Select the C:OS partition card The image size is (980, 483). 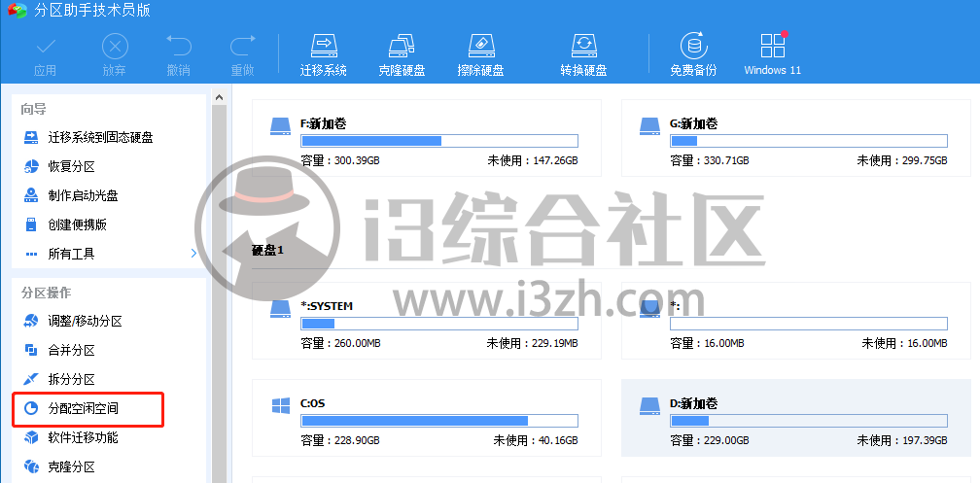[x=427, y=417]
